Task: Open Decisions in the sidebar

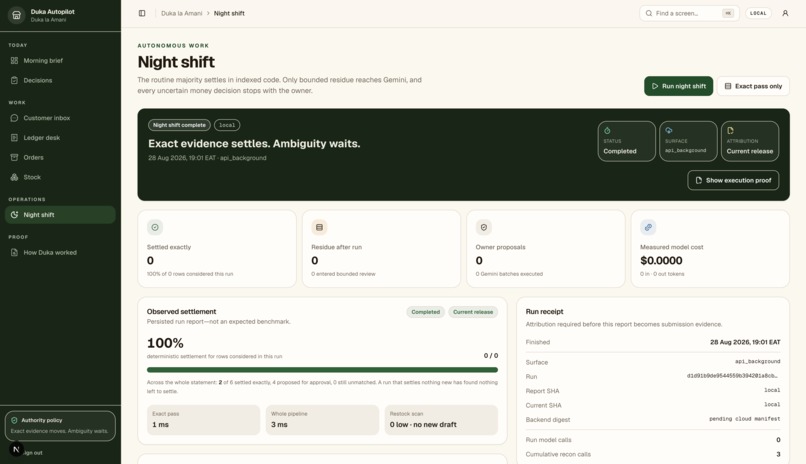Action: (x=60, y=80)
